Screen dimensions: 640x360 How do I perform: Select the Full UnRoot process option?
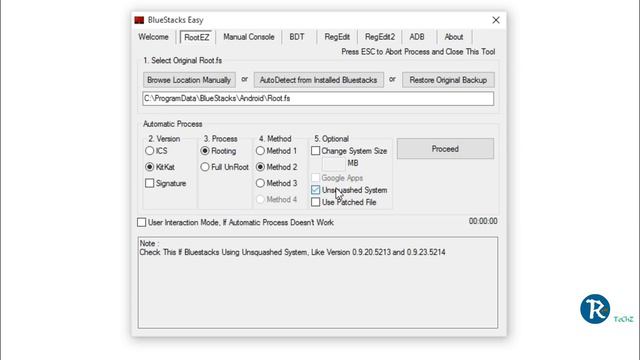click(x=205, y=167)
